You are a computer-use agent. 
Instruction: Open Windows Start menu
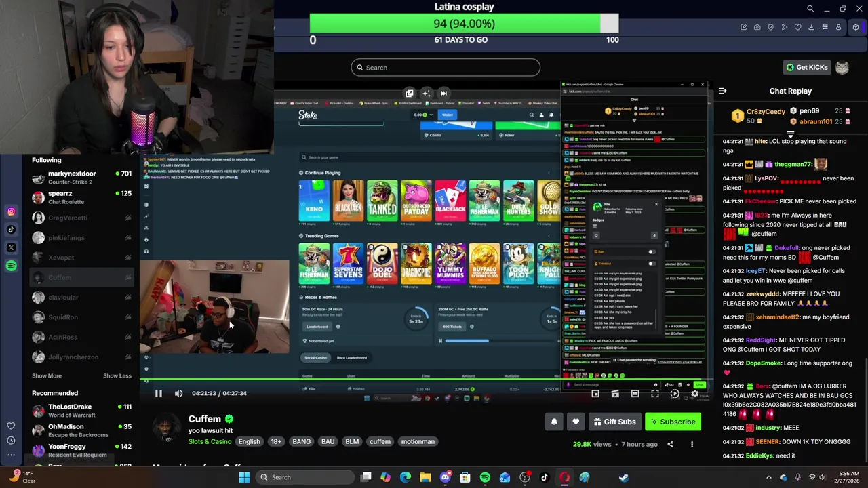244,477
